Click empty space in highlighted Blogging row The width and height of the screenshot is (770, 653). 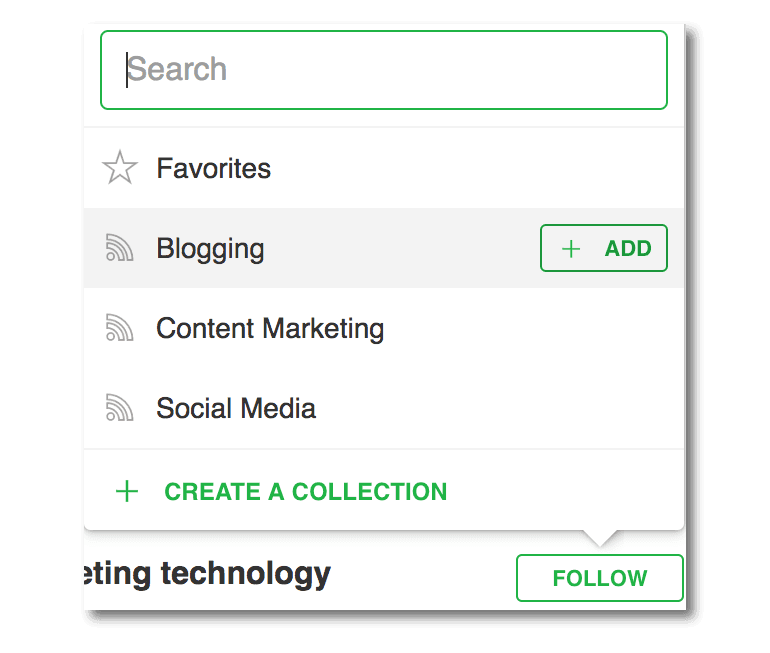[x=400, y=248]
